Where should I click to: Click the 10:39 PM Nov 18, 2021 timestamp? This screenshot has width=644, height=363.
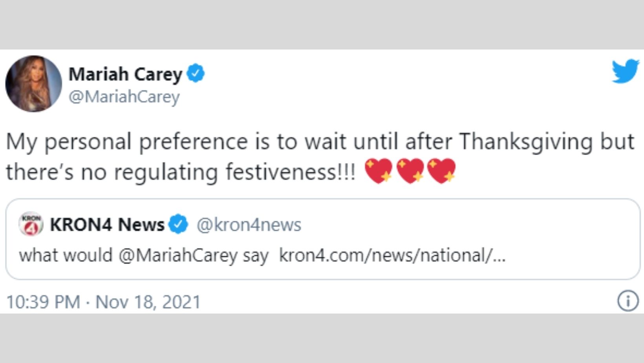[104, 302]
